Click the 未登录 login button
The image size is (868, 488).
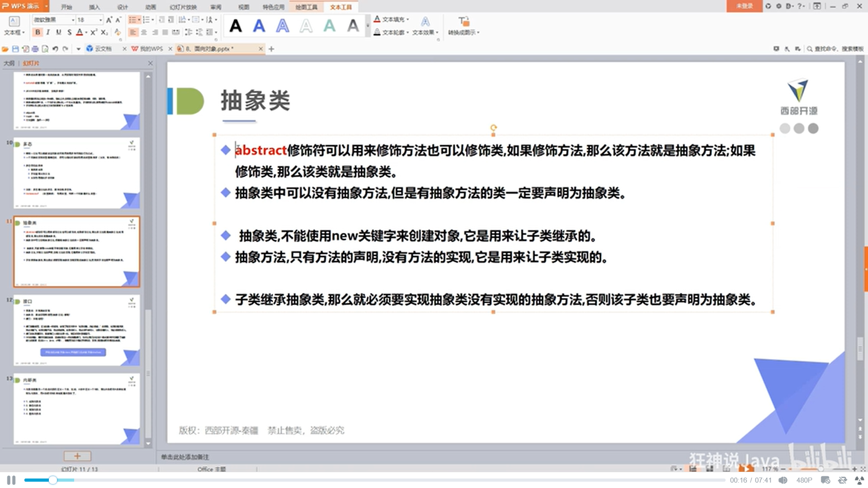point(744,6)
